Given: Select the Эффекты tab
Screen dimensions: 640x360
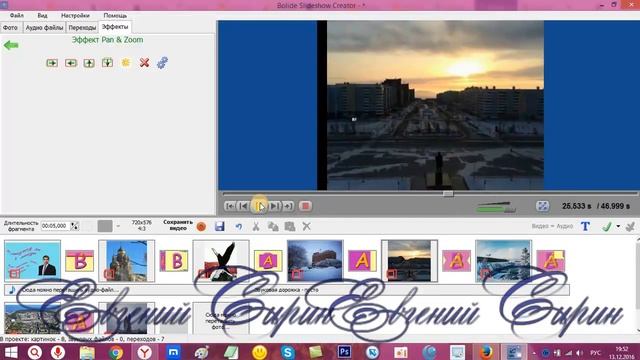Looking at the screenshot, I should click(x=115, y=27).
